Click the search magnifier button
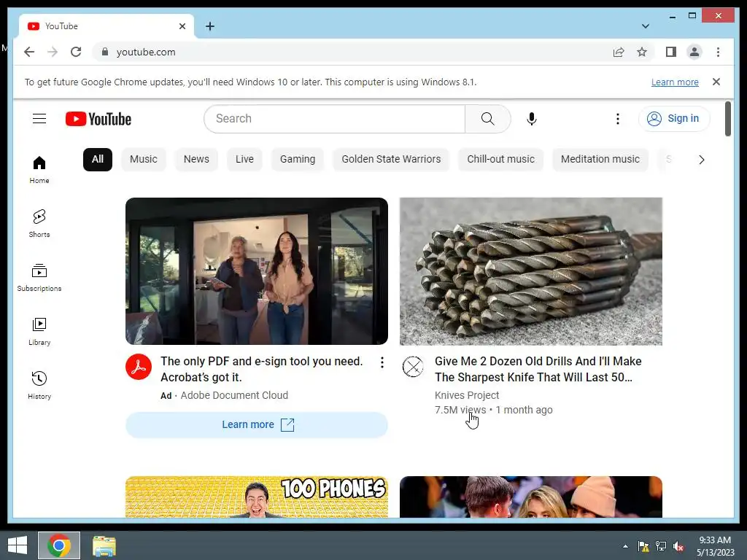Image resolution: width=747 pixels, height=560 pixels. click(487, 119)
